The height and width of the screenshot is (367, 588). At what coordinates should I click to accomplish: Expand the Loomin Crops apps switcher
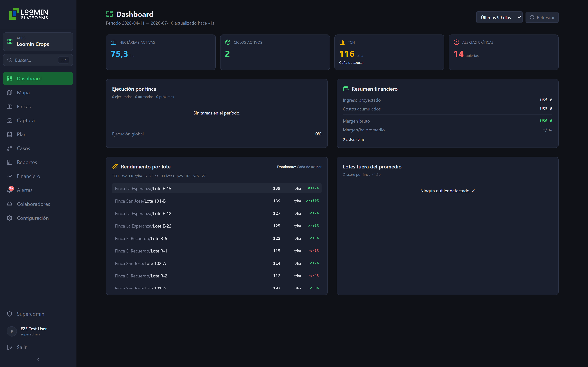coord(38,41)
